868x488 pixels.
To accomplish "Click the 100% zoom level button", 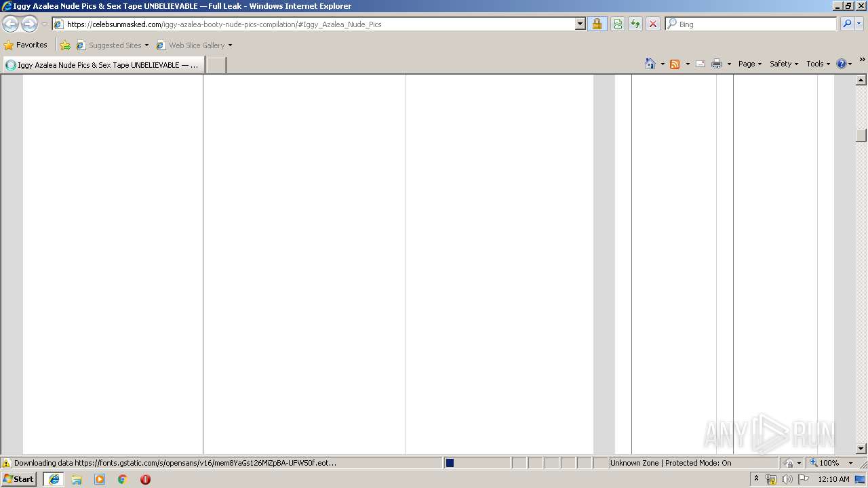I will [x=825, y=463].
